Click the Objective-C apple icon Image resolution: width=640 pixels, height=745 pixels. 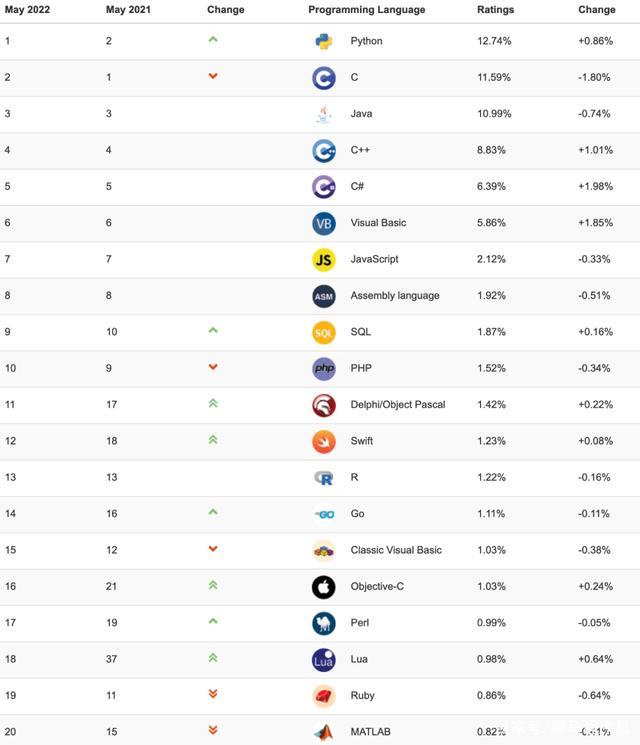pos(323,587)
